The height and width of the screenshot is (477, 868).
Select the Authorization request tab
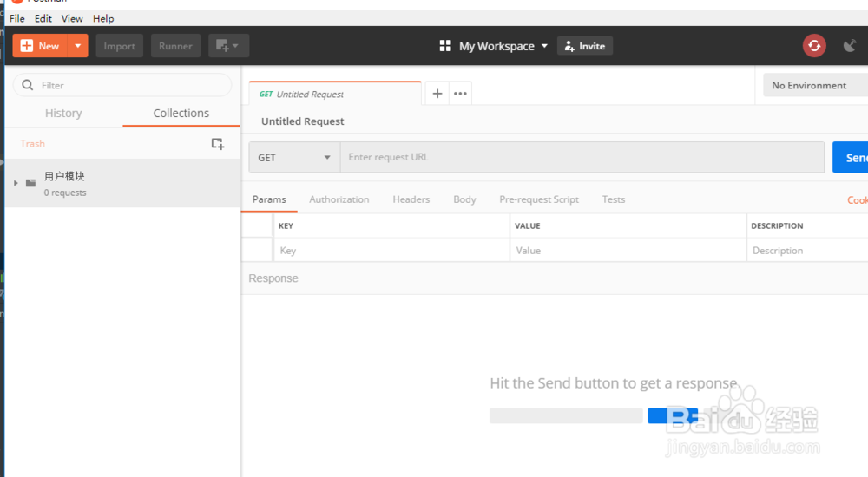[339, 199]
